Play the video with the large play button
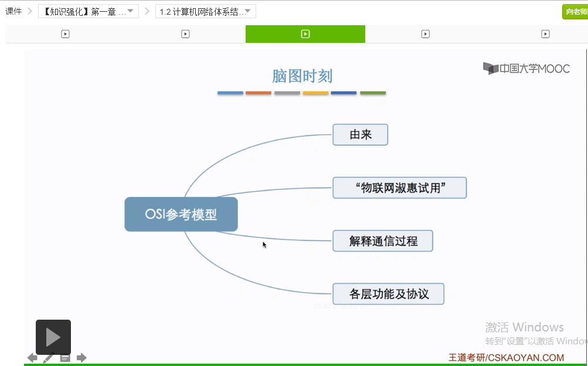588x366 pixels. coord(53,337)
